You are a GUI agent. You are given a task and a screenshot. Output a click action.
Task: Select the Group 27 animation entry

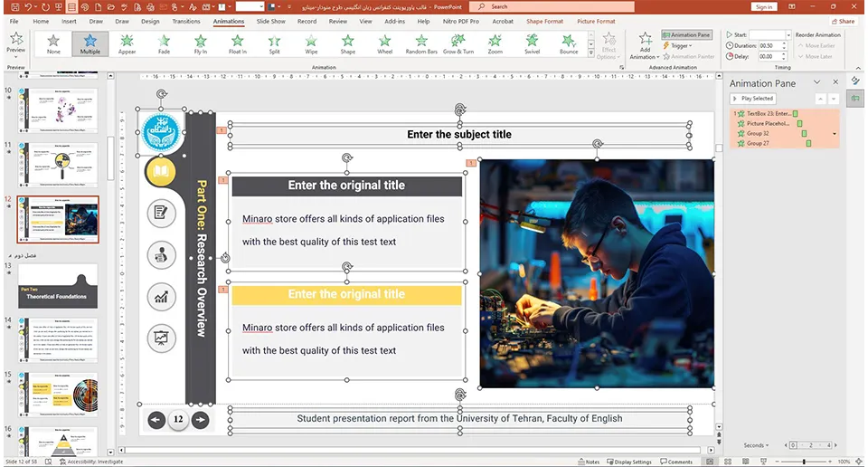(x=784, y=144)
